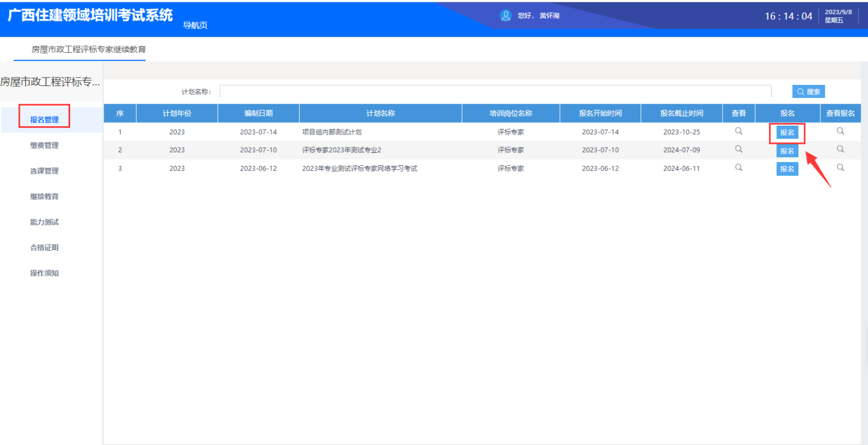Click 报名 button for 项目组内部测试计划

(787, 133)
